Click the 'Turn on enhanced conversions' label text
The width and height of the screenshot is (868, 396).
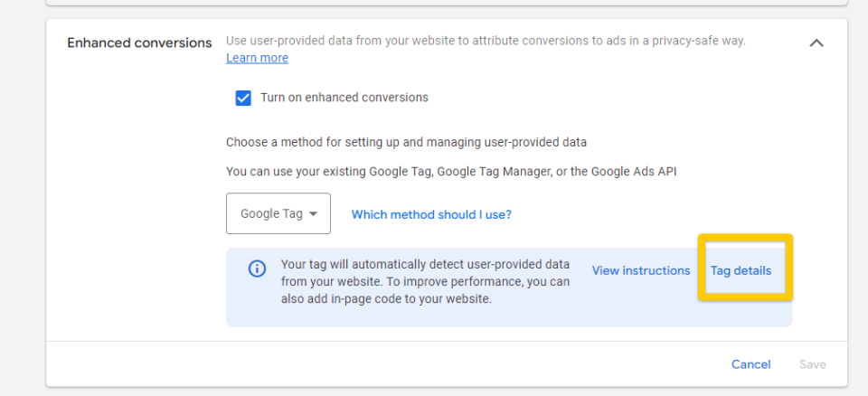click(344, 98)
